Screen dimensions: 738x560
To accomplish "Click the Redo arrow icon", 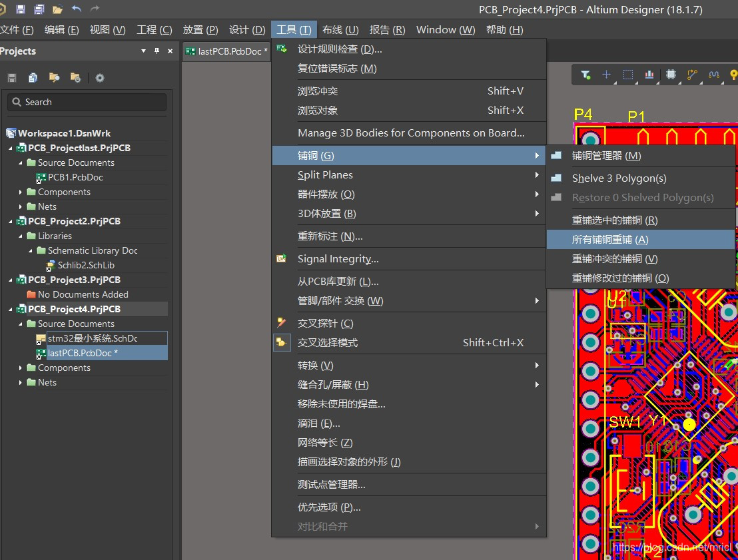I will (x=95, y=9).
